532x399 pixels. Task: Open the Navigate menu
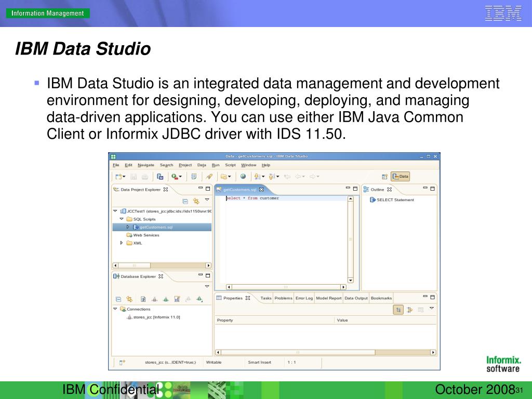click(x=146, y=165)
